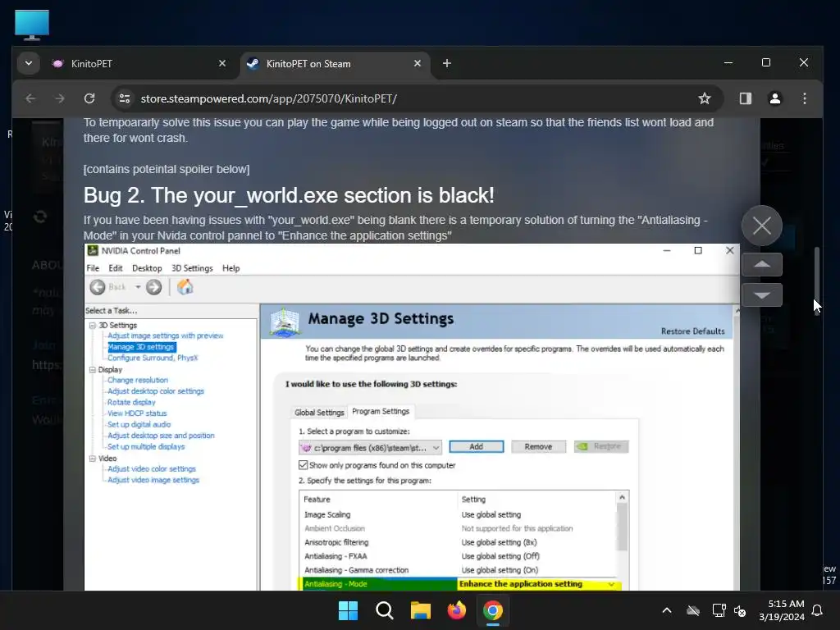Image resolution: width=840 pixels, height=630 pixels.
Task: Click the Remove program button
Action: [538, 447]
